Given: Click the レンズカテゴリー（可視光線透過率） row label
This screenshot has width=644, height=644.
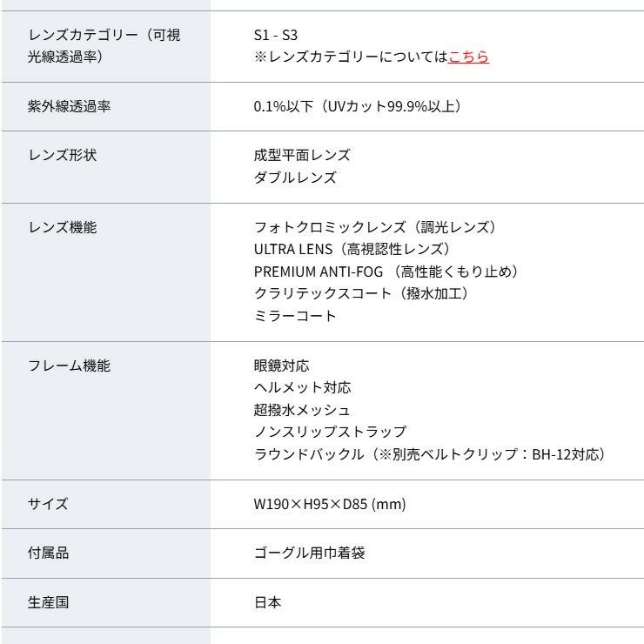Looking at the screenshot, I should tap(104, 46).
